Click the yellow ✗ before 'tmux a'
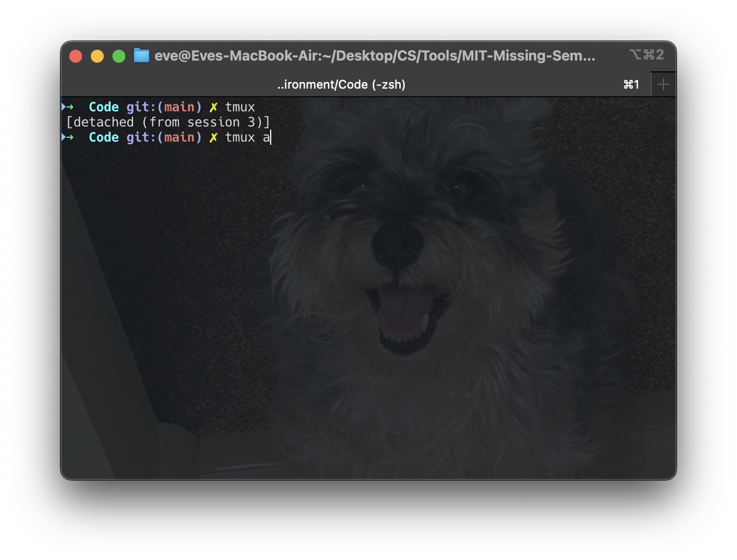The width and height of the screenshot is (737, 560). click(x=213, y=137)
